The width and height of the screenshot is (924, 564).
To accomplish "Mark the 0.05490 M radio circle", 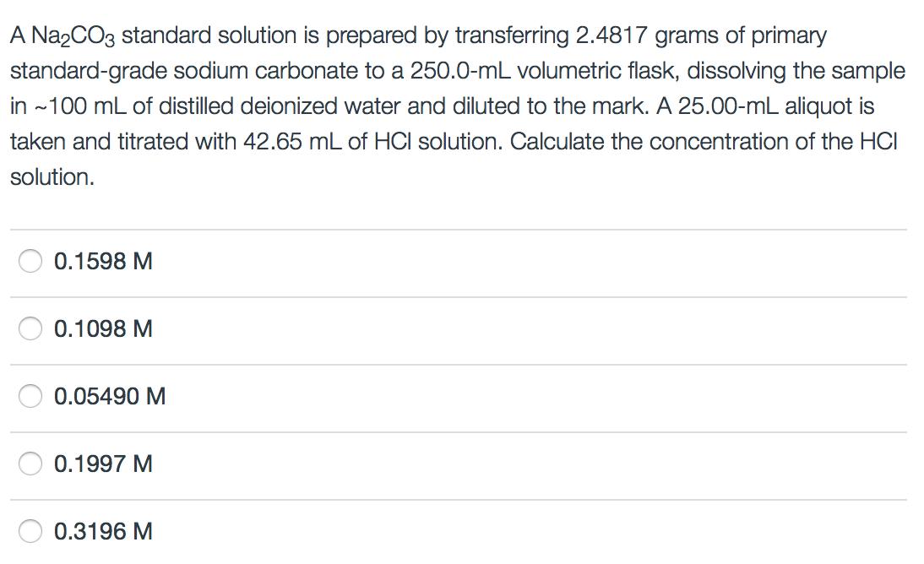I will [30, 396].
